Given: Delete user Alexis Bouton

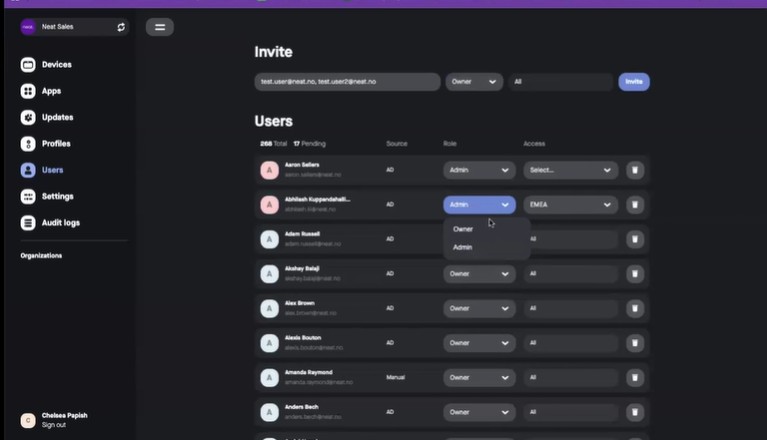Looking at the screenshot, I should coord(635,343).
